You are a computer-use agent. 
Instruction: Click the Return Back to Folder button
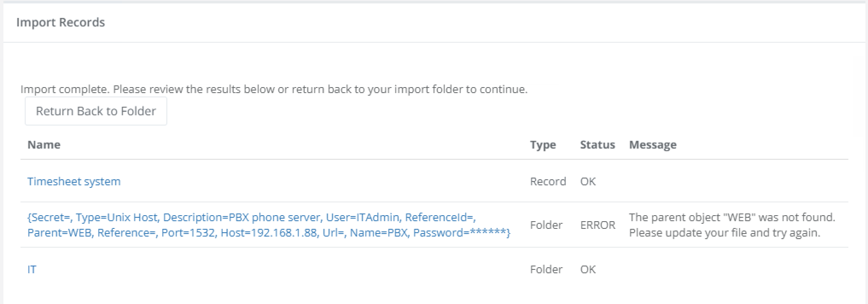[96, 111]
